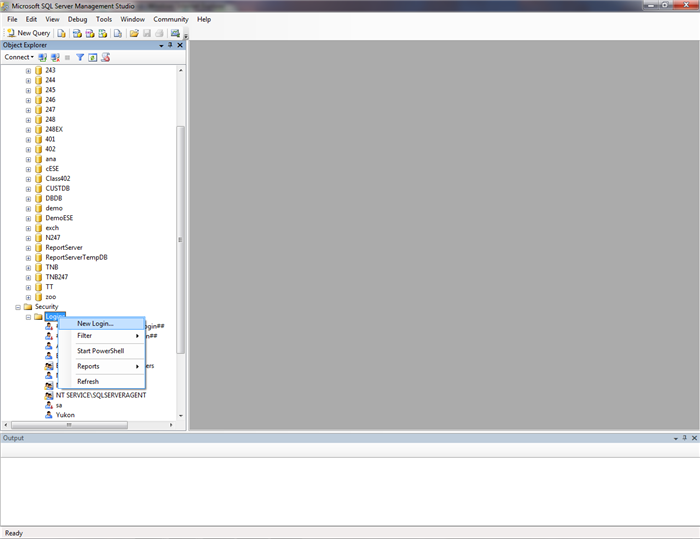The width and height of the screenshot is (700, 539).
Task: Click the New Query toolbar button
Action: pyautogui.click(x=29, y=33)
